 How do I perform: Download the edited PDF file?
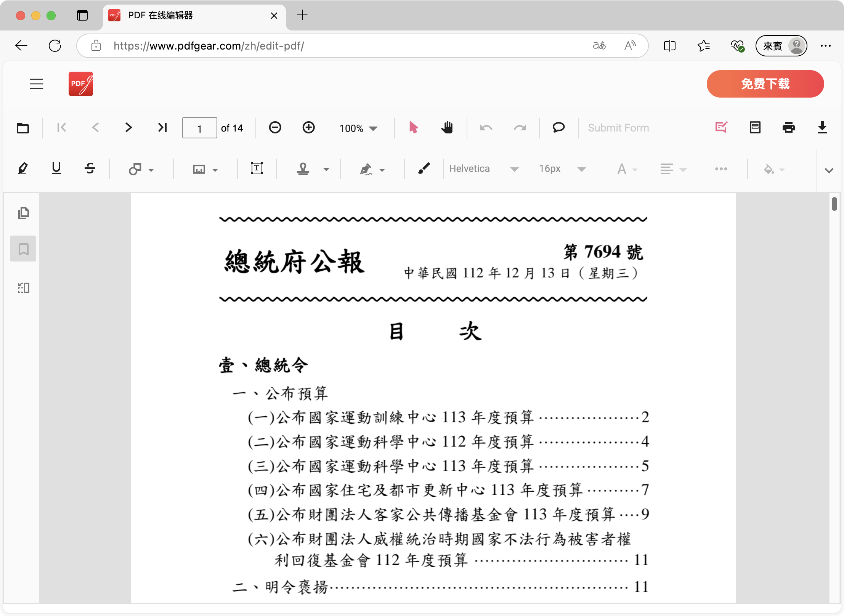[x=822, y=128]
